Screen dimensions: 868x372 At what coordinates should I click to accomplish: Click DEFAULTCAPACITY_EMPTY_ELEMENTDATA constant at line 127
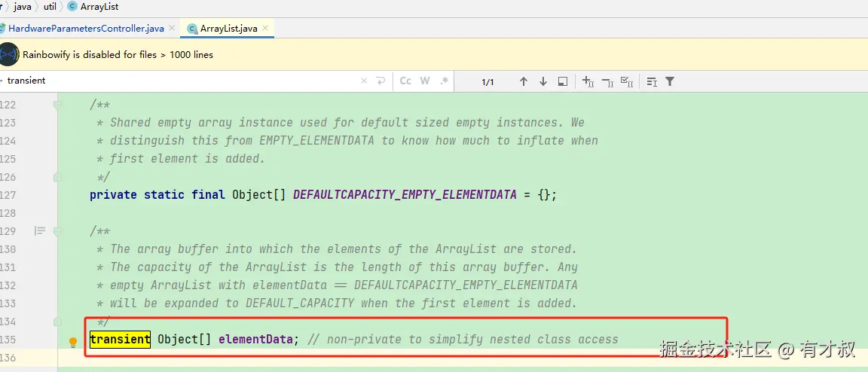[x=405, y=195]
